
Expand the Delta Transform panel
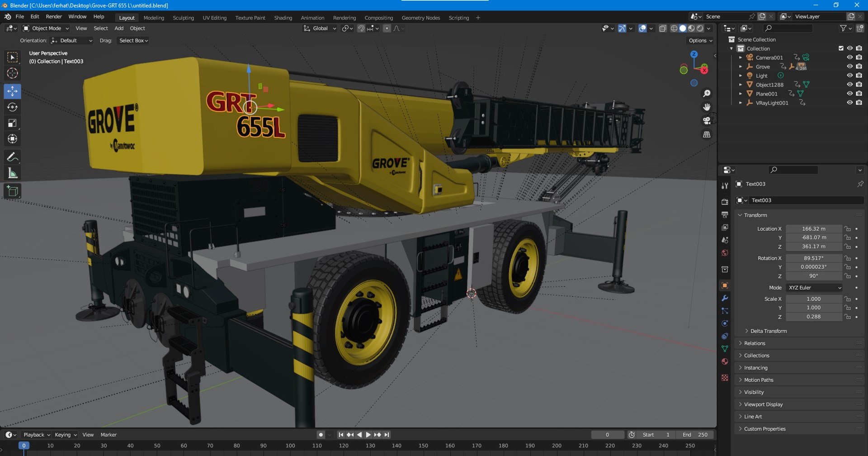769,331
